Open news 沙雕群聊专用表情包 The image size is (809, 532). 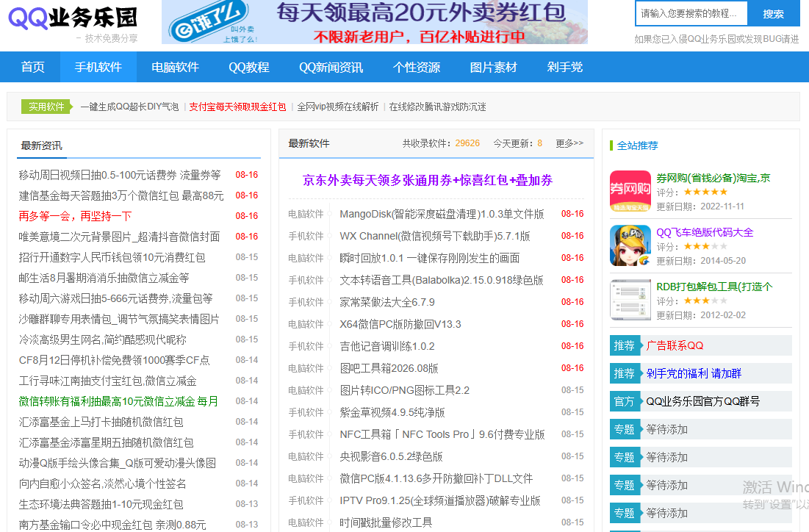tap(119, 320)
